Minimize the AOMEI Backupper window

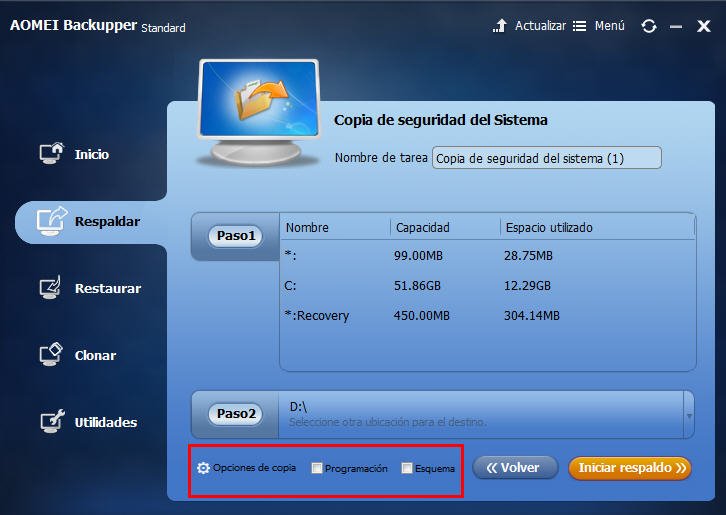(676, 26)
